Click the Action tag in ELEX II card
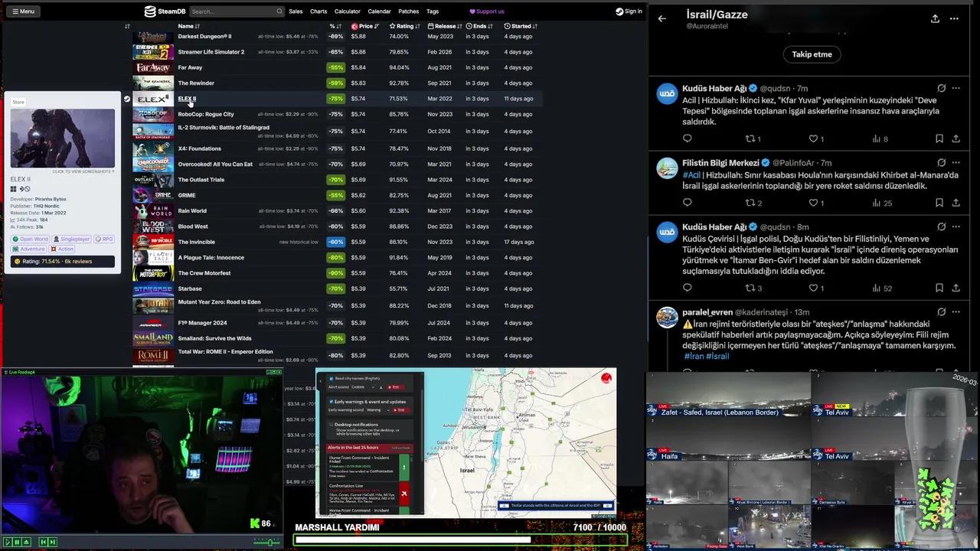The image size is (980, 551). pyautogui.click(x=63, y=249)
